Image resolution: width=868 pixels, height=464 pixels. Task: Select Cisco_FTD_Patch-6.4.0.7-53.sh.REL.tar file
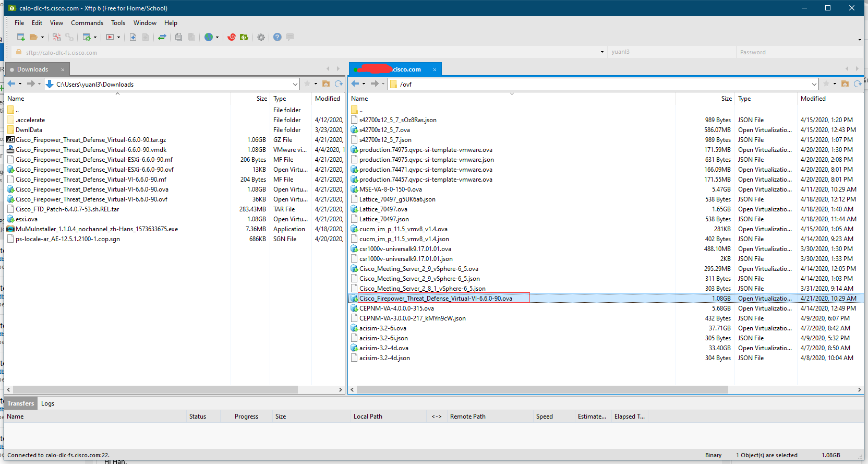67,209
